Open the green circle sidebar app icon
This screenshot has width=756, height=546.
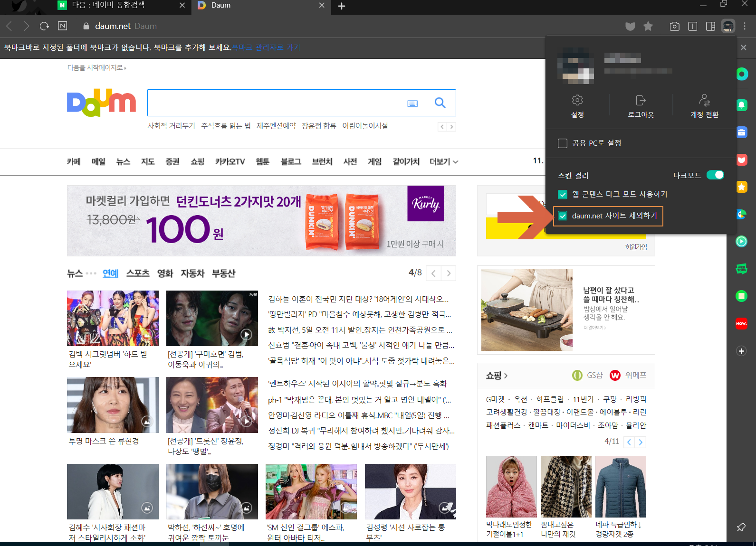(x=742, y=74)
